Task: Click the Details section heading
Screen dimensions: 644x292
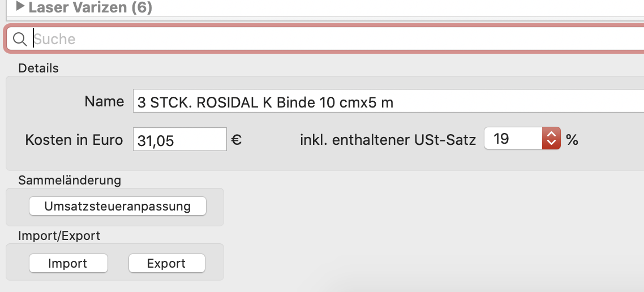Action: 38,68
